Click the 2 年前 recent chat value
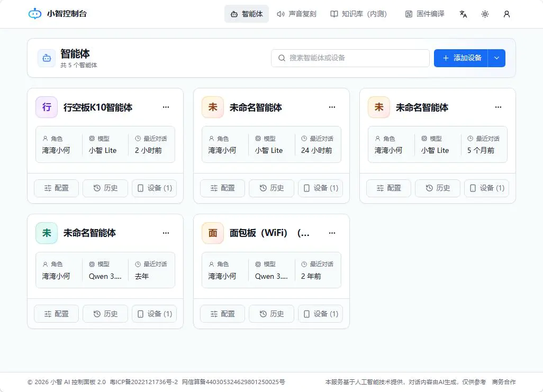The width and height of the screenshot is (543, 392). tap(311, 276)
